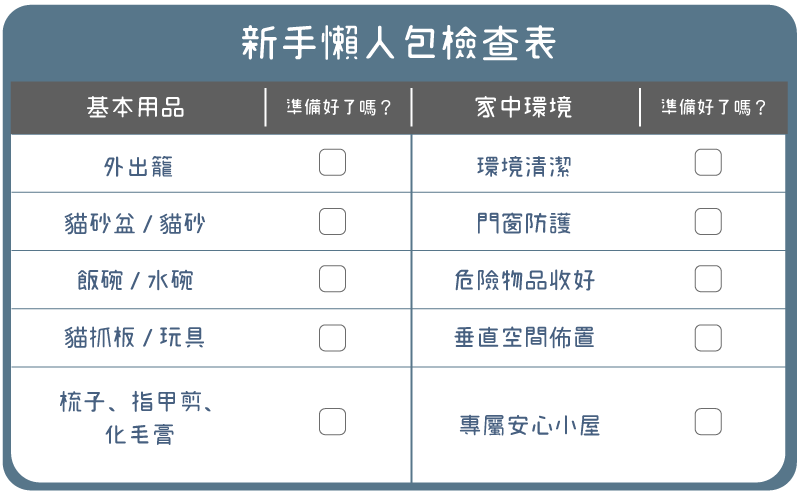Select the 新手懶人包檢查表 title
The width and height of the screenshot is (799, 495).
point(398,43)
